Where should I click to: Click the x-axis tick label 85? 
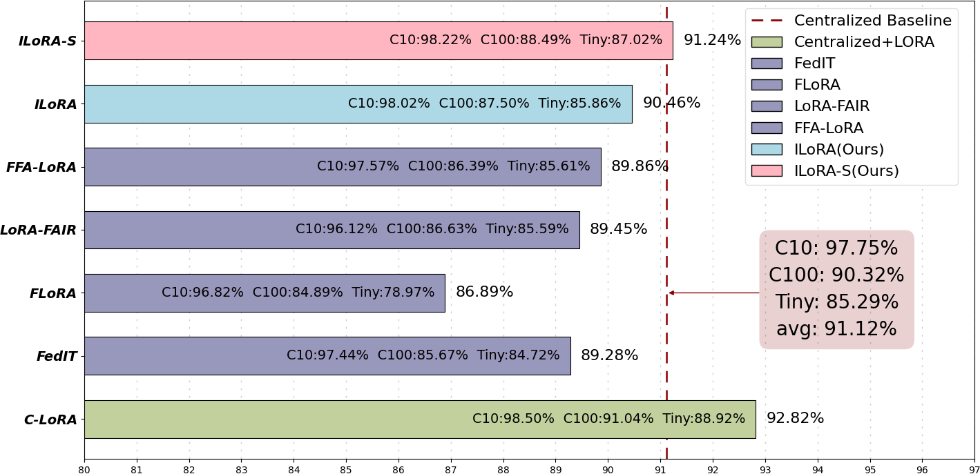346,469
